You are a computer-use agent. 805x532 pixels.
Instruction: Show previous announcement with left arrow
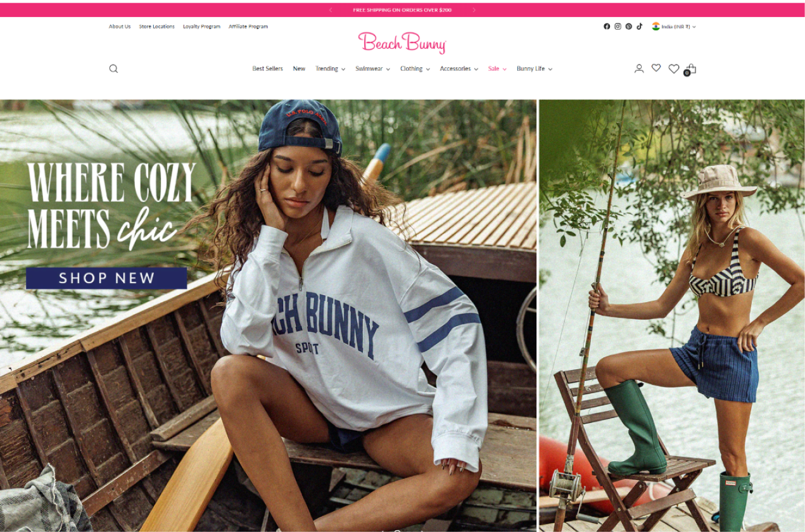(331, 10)
